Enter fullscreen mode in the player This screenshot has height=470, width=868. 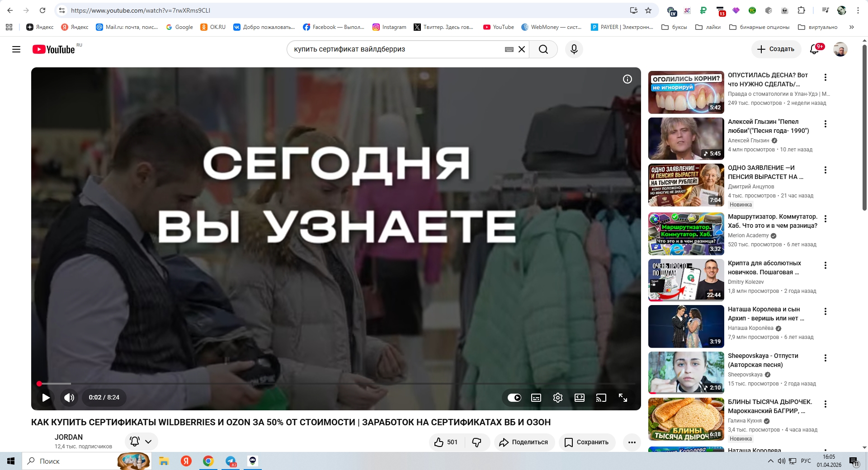coord(623,398)
